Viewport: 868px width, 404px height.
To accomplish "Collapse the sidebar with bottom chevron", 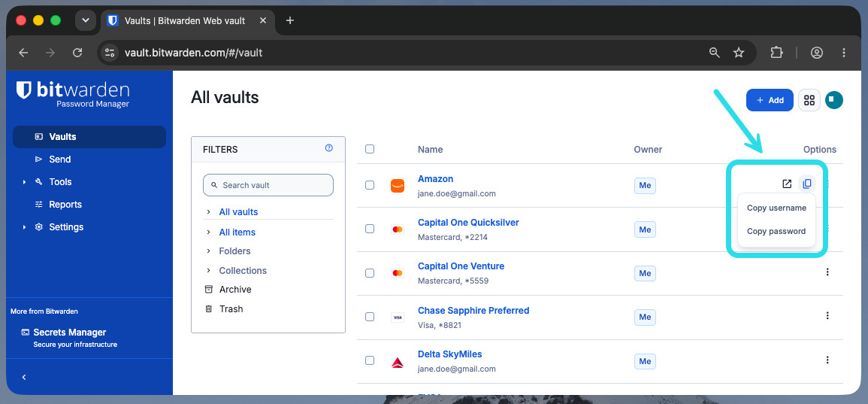I will tap(24, 377).
